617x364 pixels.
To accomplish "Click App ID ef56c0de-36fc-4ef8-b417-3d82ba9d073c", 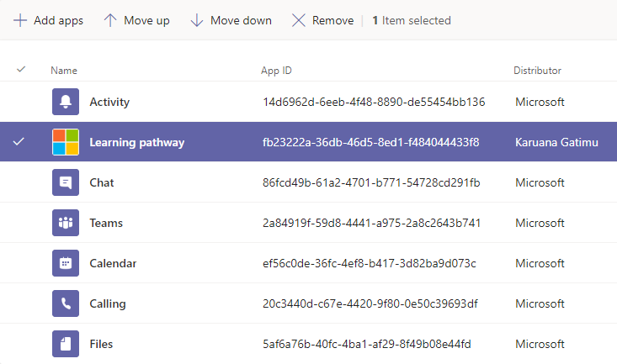I will [x=369, y=263].
